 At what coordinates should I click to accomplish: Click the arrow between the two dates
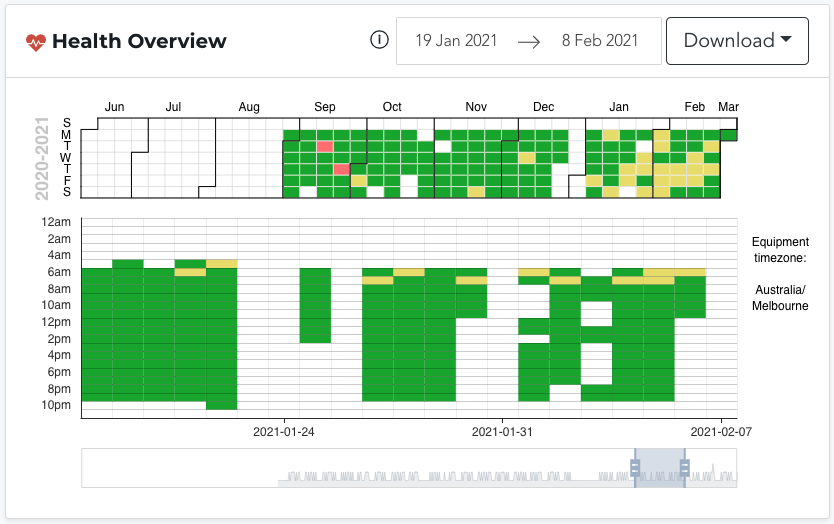pos(529,41)
